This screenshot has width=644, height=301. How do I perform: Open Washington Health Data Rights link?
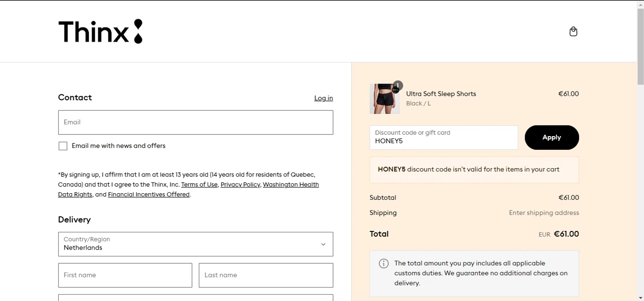coord(291,185)
